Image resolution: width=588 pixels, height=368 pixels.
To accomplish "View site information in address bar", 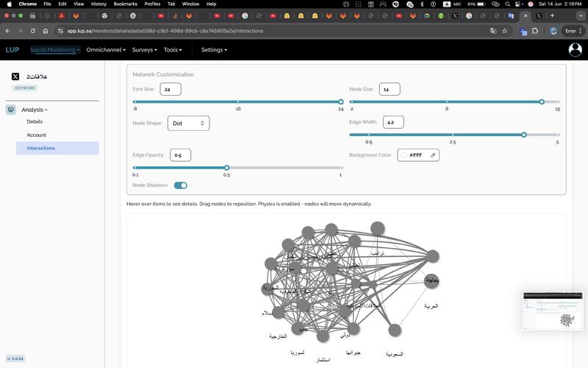I will [x=60, y=31].
